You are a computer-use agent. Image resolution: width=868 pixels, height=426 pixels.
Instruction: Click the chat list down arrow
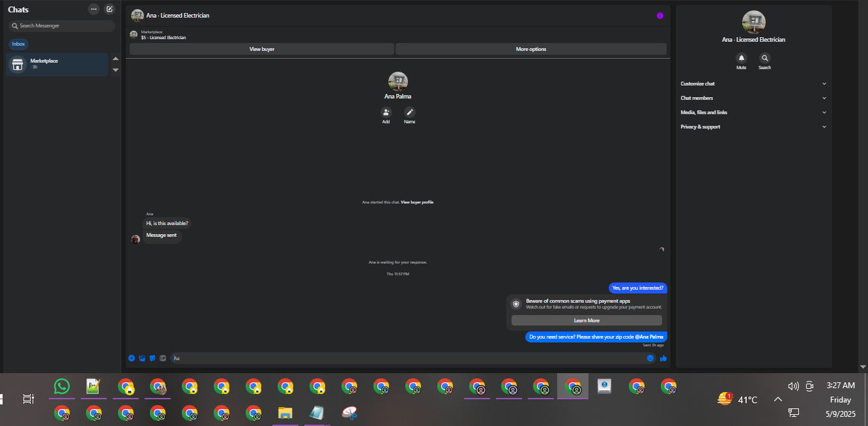(115, 70)
